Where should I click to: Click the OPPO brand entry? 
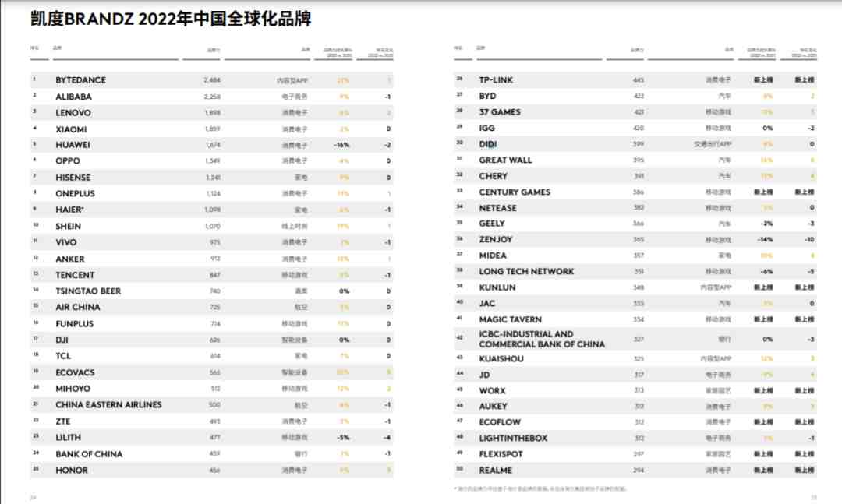click(68, 161)
